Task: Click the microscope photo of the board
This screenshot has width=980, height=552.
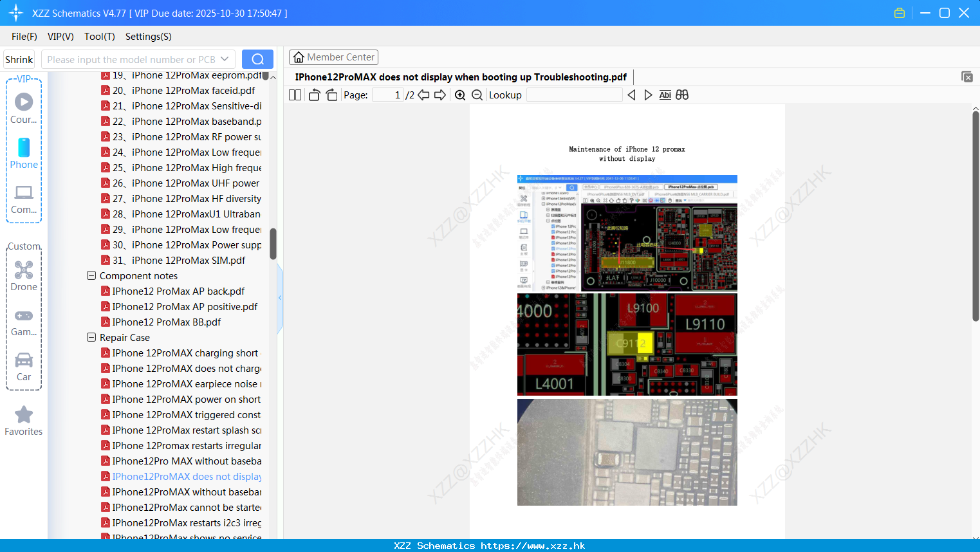Action: click(627, 452)
